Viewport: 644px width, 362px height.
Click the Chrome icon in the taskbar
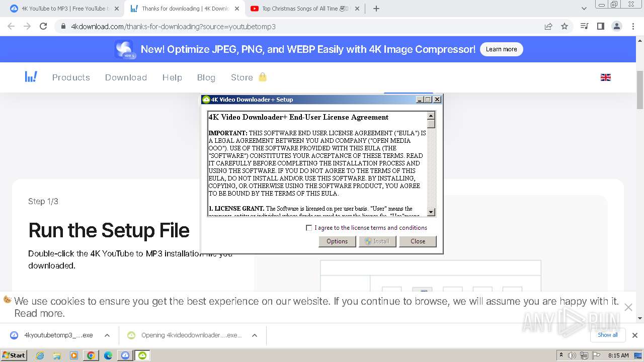(91, 355)
